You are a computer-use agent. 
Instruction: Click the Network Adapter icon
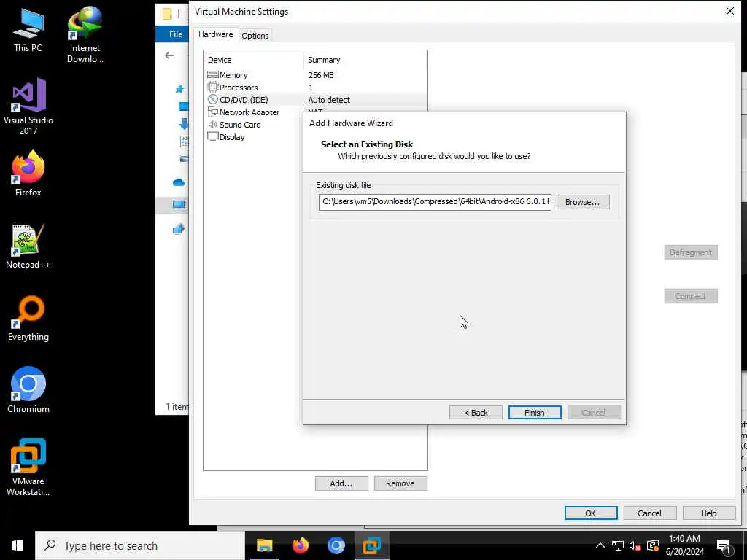212,112
